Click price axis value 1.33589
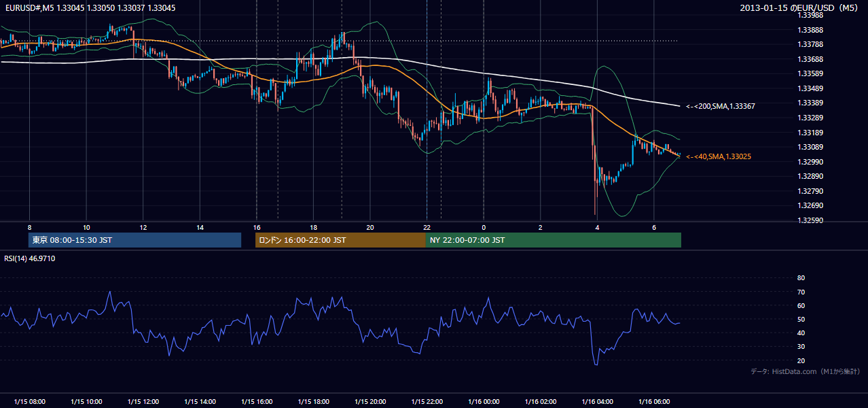The width and height of the screenshot is (868, 408). pos(810,73)
